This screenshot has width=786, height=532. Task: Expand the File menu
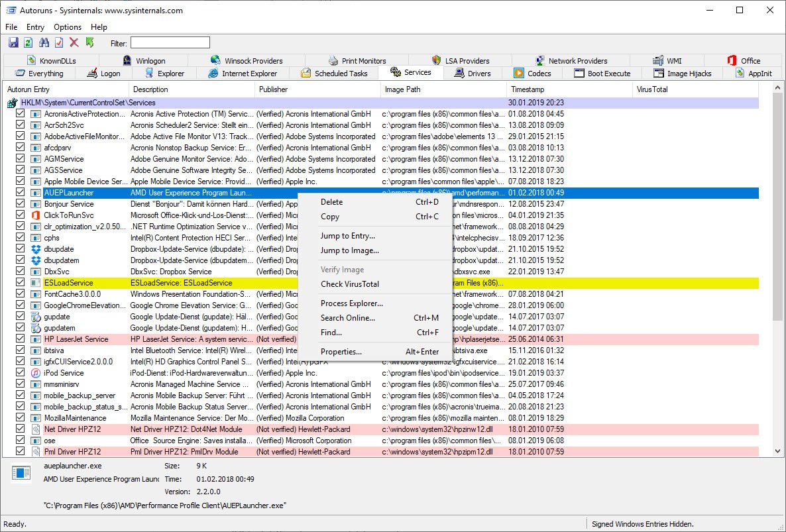click(11, 27)
